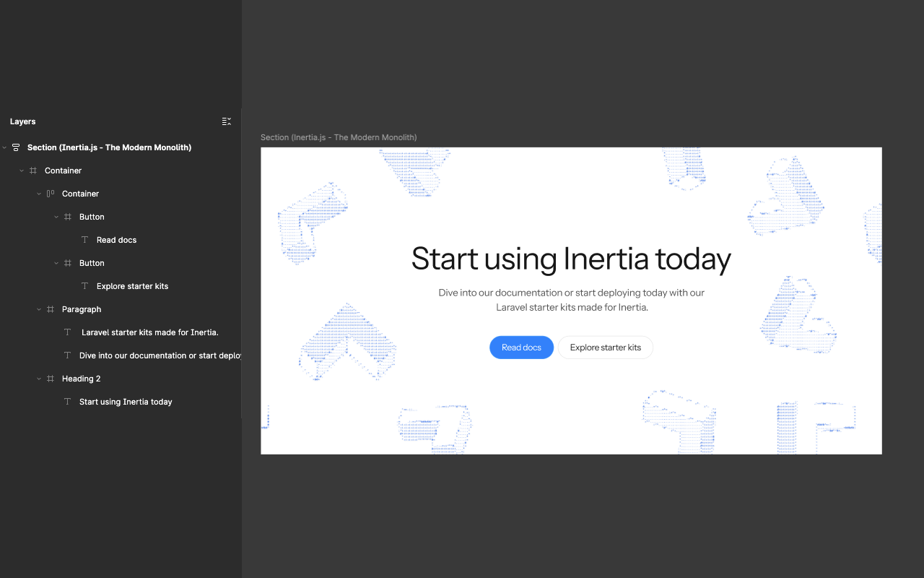Collapse the Section (Inertia.js) layer chevron
Screen dimensions: 924x578
[4, 147]
